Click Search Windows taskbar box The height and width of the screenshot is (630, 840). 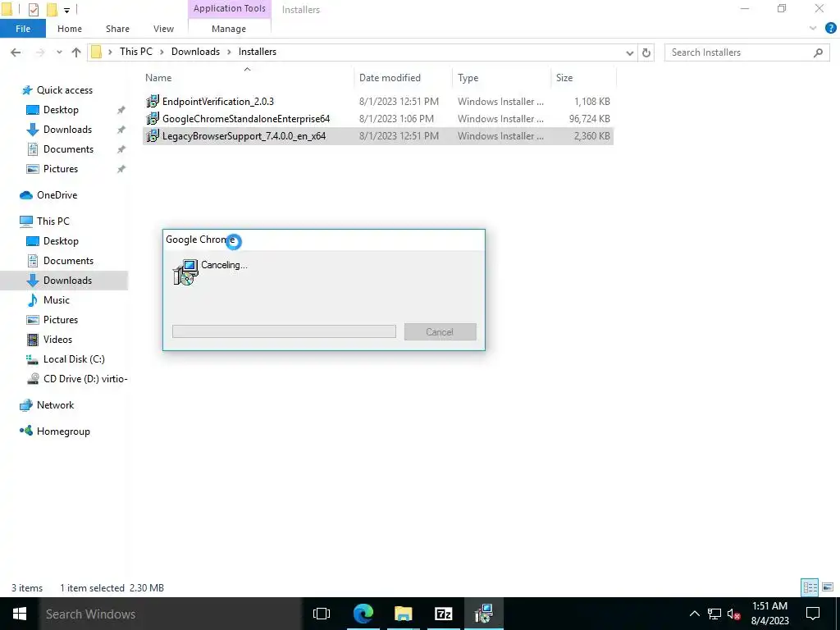coord(171,614)
